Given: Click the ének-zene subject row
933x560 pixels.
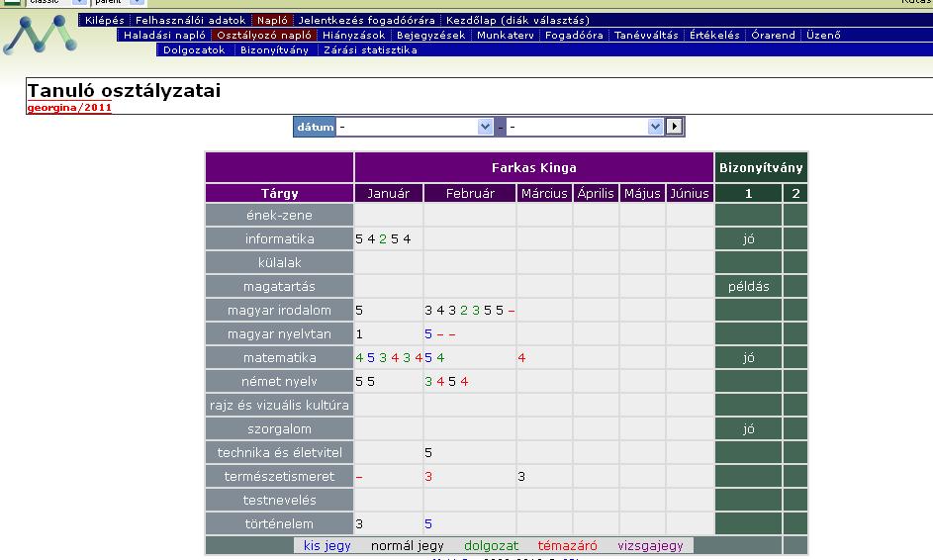Looking at the screenshot, I should (x=279, y=215).
